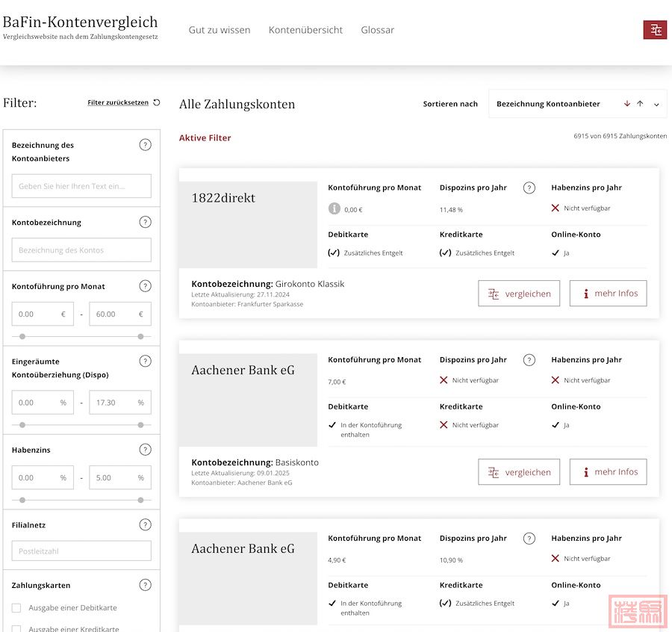Show mehr Infos for Girokonto Klassik
The image size is (672, 632).
(x=608, y=294)
